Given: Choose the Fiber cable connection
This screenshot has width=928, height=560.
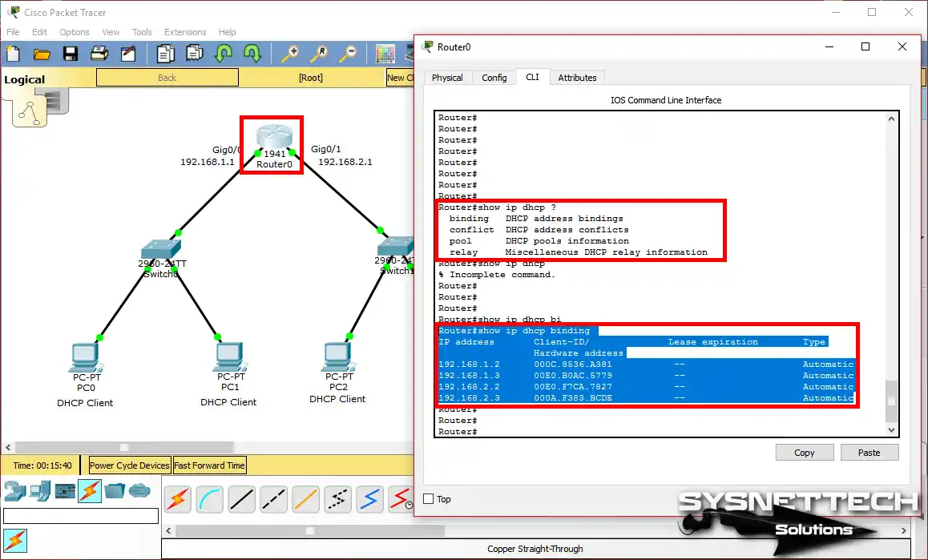Looking at the screenshot, I should coord(305,498).
